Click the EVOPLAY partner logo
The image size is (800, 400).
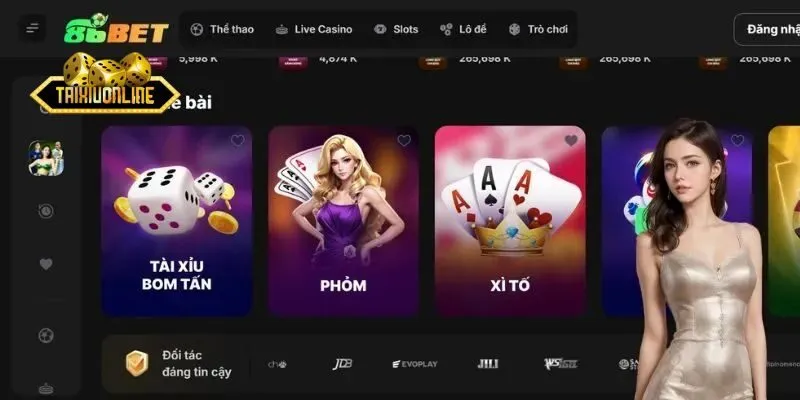[415, 364]
